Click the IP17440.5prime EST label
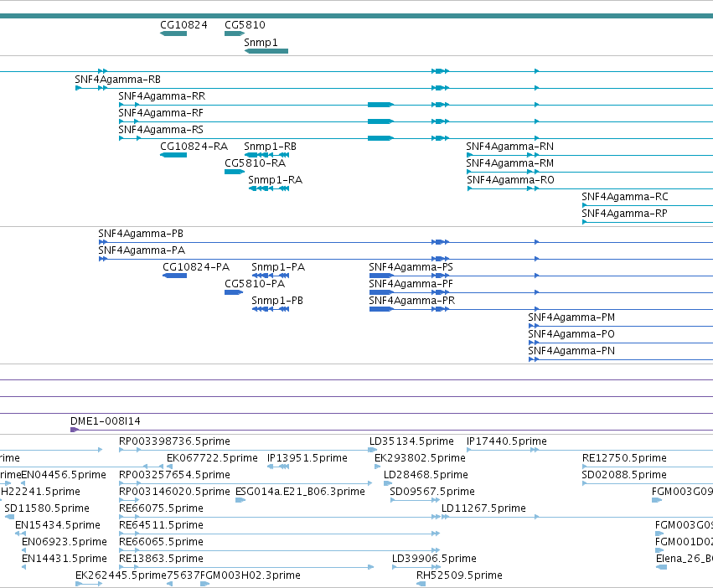This screenshot has width=713, height=588. (507, 441)
